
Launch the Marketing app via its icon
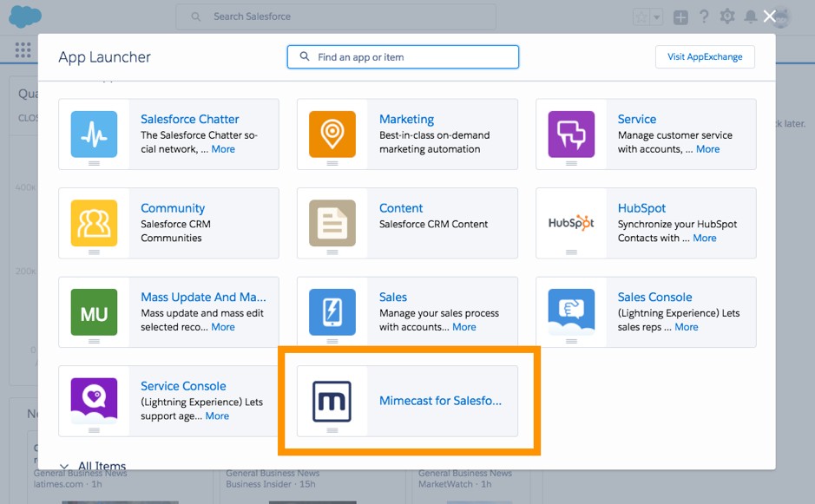[x=332, y=134]
